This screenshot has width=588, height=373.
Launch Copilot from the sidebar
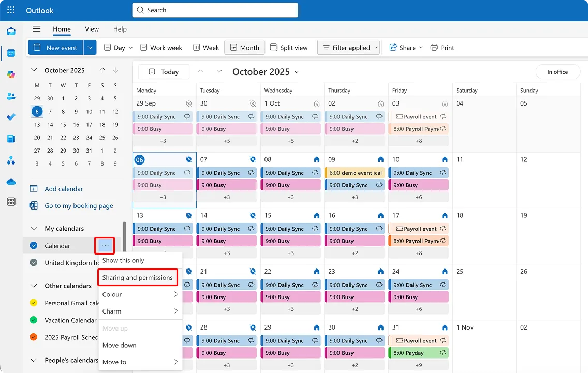tap(11, 74)
